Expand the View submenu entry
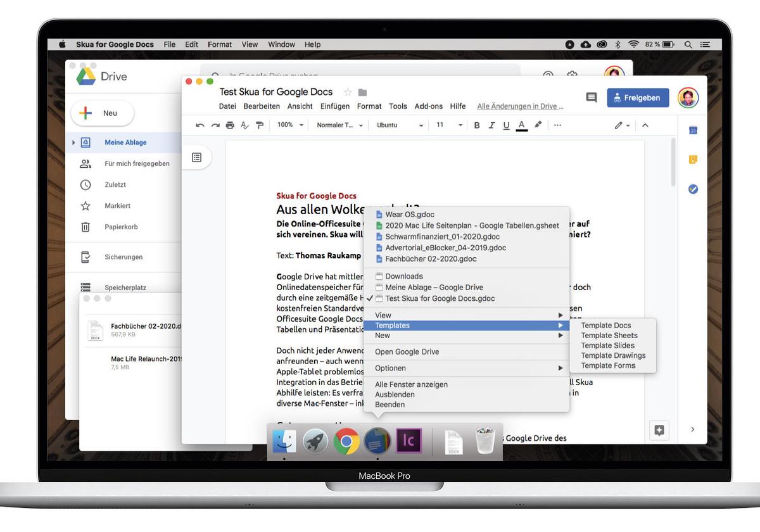 tap(467, 315)
